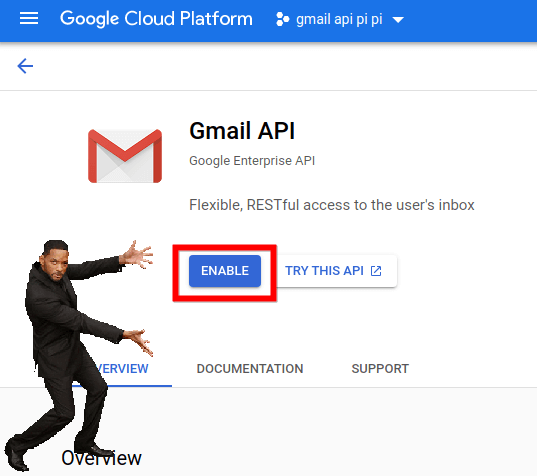
Task: Click the 'Google Enterprise API' subtitle
Action: pos(252,161)
